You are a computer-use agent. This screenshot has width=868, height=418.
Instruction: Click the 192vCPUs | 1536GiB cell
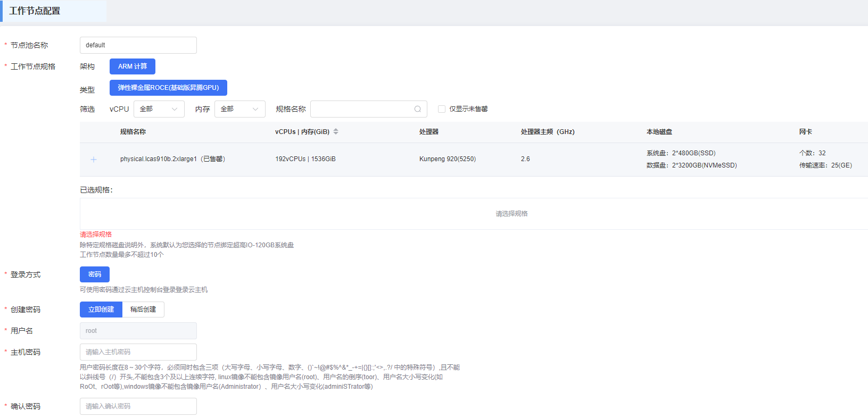[305, 159]
